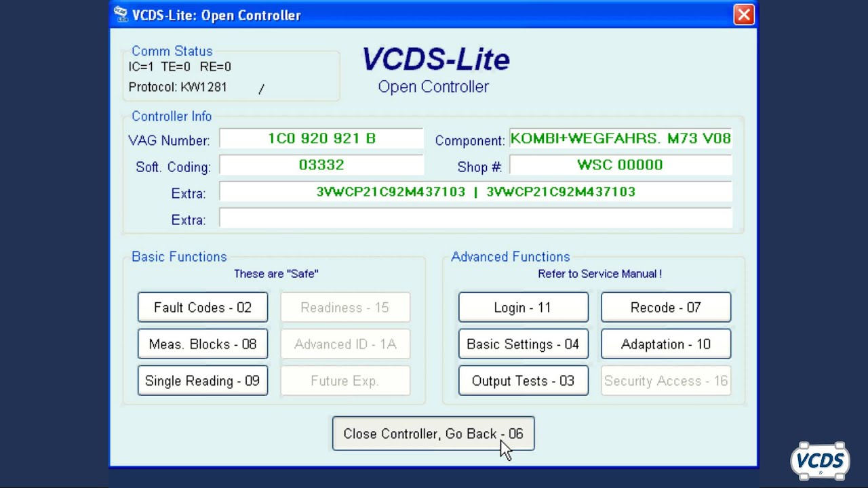This screenshot has height=488, width=868.
Task: Click the 'Shop #:' label
Action: coord(479,167)
